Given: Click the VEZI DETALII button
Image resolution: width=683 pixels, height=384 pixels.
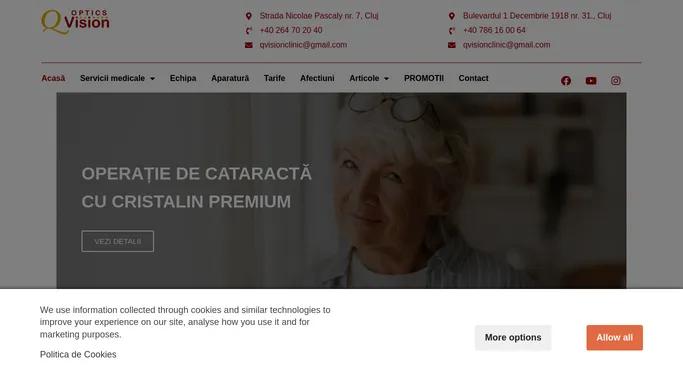Looking at the screenshot, I should pos(118,241).
